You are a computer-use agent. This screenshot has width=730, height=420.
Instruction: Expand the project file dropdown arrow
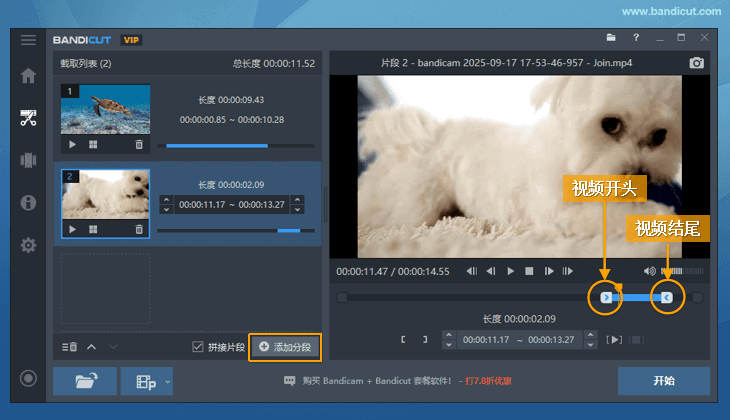coord(168,381)
